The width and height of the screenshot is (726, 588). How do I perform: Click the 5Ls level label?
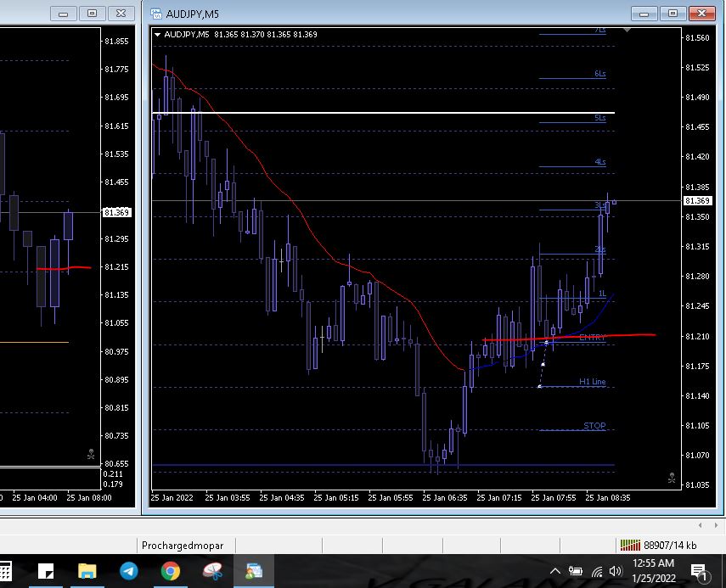(600, 117)
